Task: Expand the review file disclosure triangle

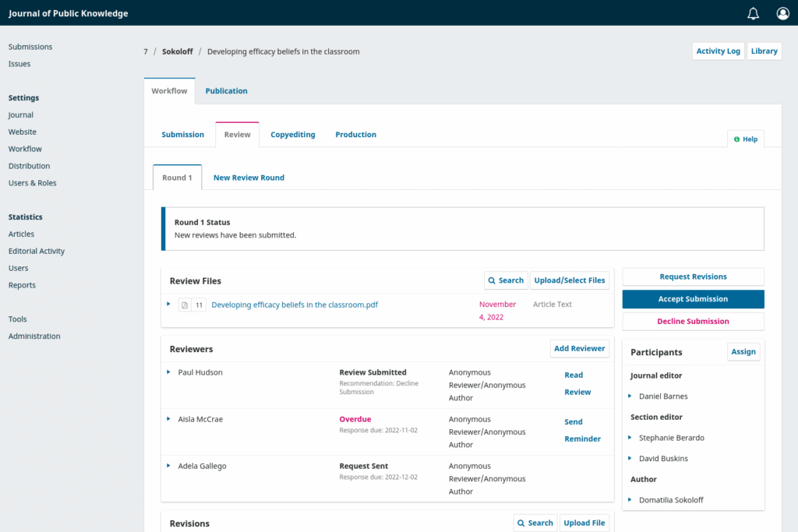Action: (170, 305)
